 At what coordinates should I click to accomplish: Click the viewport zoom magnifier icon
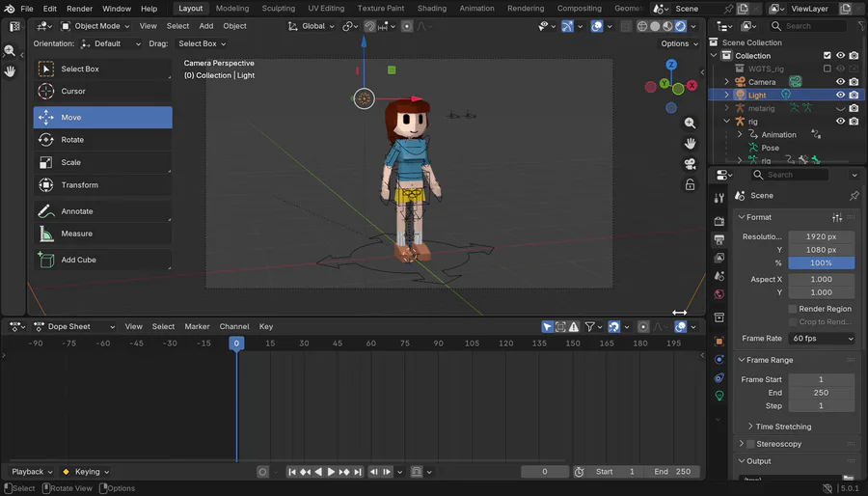coord(690,124)
